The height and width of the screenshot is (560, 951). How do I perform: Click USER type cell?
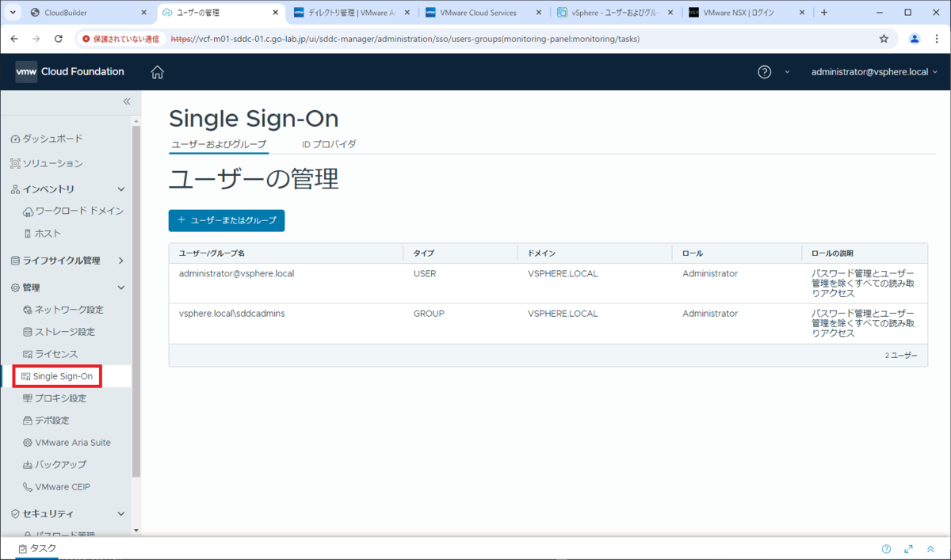tap(425, 274)
